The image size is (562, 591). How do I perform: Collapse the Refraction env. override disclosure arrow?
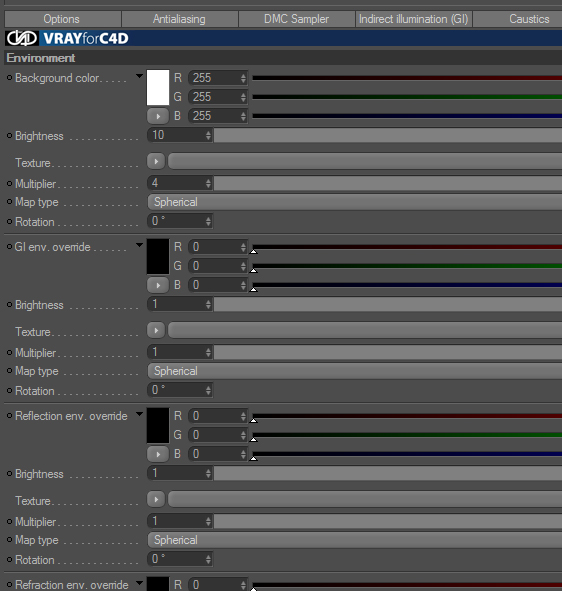pyautogui.click(x=139, y=583)
